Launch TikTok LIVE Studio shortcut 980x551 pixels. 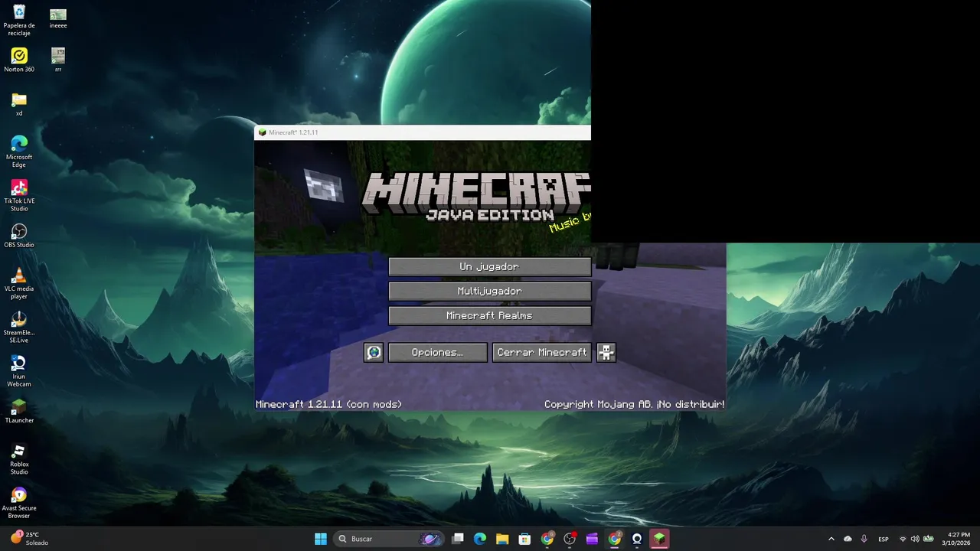tap(19, 196)
